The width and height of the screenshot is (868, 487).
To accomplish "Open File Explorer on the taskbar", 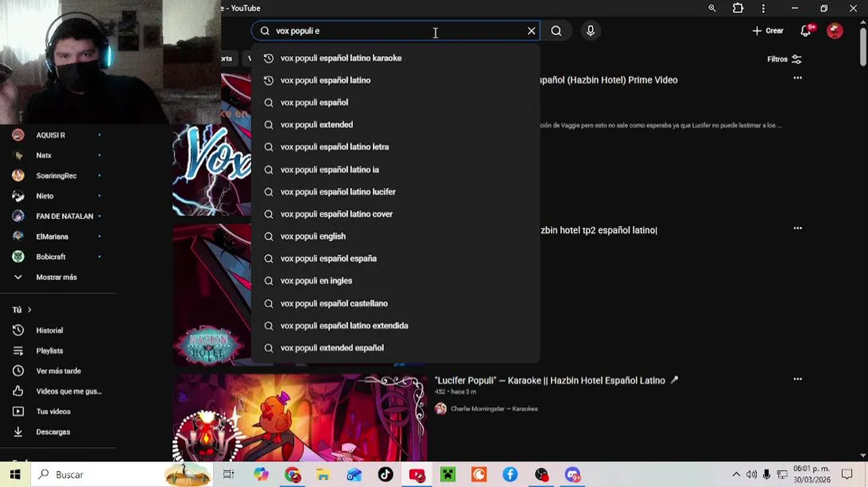I will (323, 475).
